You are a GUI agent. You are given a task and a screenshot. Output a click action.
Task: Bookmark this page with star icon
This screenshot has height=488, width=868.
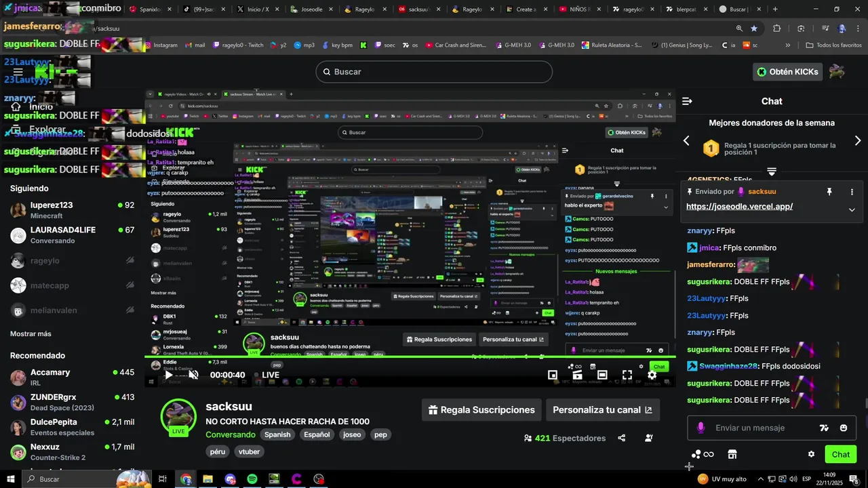pos(754,28)
